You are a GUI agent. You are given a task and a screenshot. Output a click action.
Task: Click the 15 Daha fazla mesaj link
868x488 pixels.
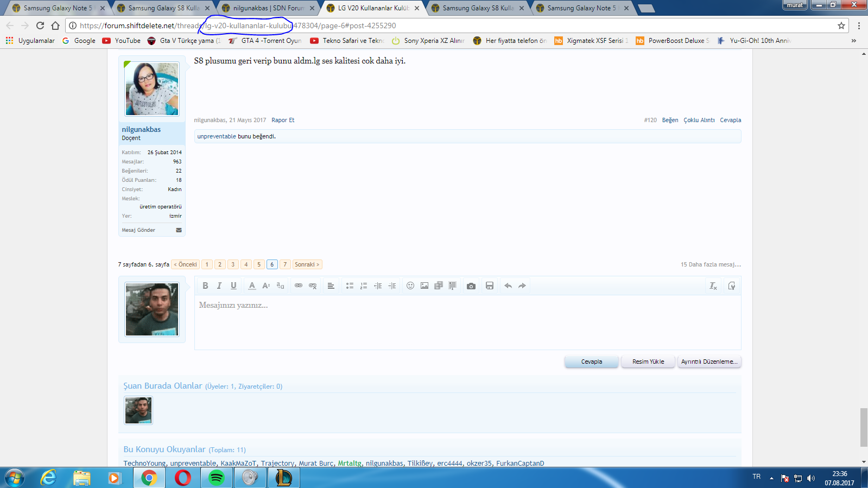711,264
